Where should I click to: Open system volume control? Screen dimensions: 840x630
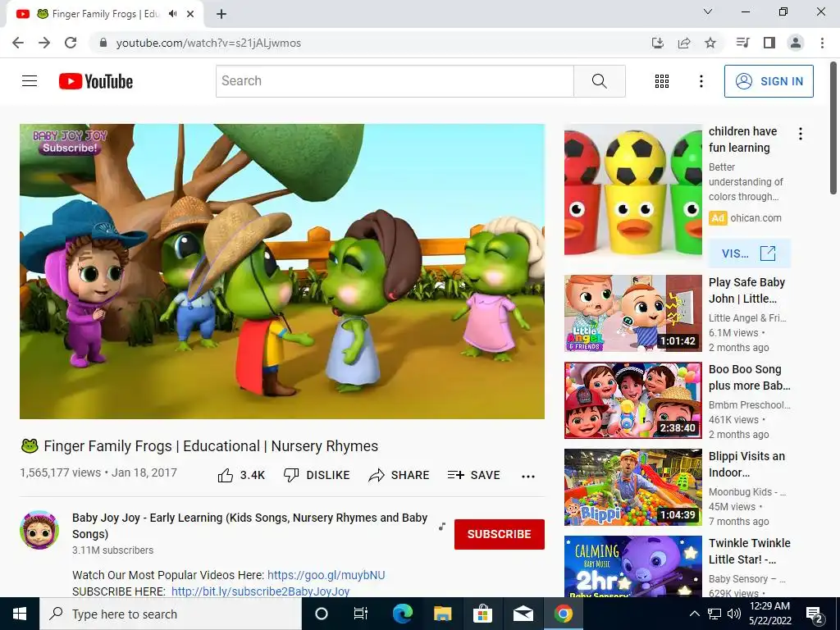(734, 614)
